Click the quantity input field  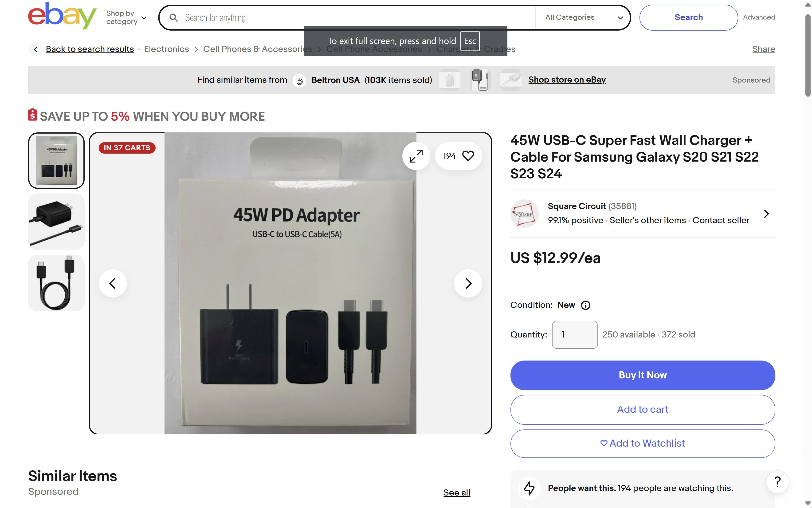coord(574,334)
